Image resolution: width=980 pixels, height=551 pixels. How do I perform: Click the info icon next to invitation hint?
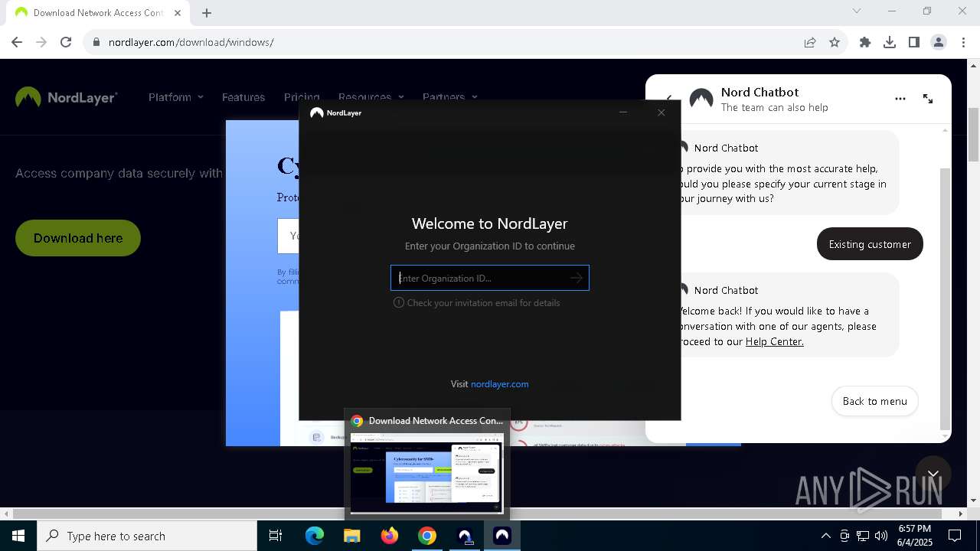(x=398, y=302)
